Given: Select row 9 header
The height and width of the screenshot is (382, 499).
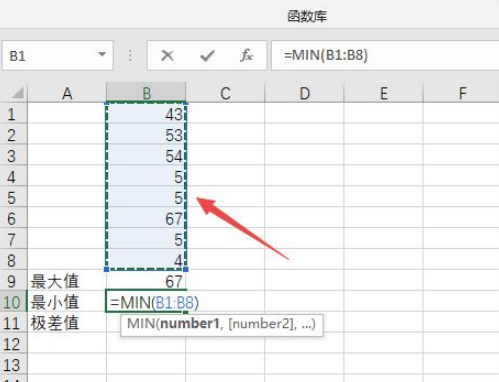Looking at the screenshot, I should pyautogui.click(x=13, y=281).
